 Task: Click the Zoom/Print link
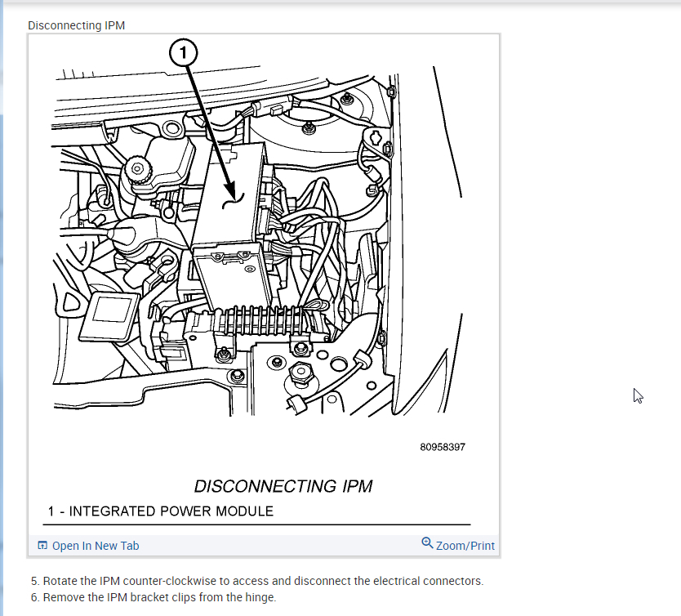(x=465, y=546)
